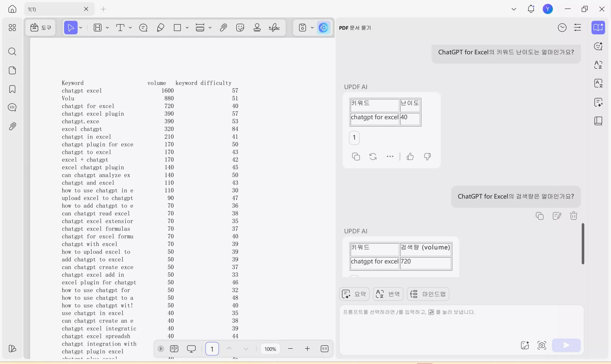Toggle the UPDF AI assistant button
The image size is (611, 364).
pyautogui.click(x=324, y=27)
